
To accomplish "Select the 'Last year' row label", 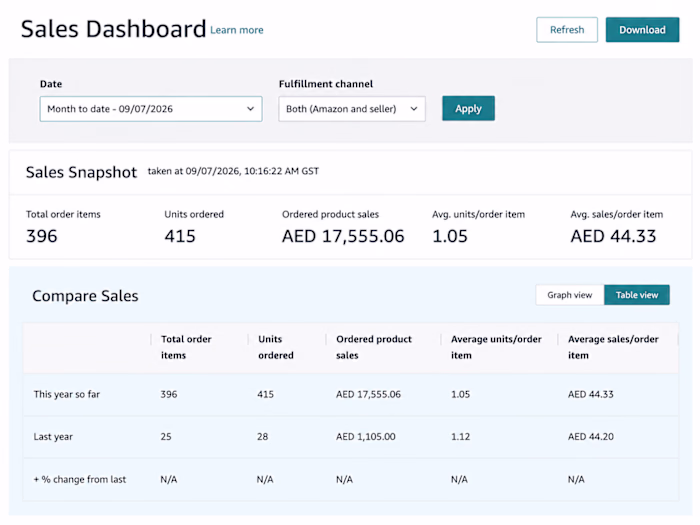I will [x=53, y=437].
